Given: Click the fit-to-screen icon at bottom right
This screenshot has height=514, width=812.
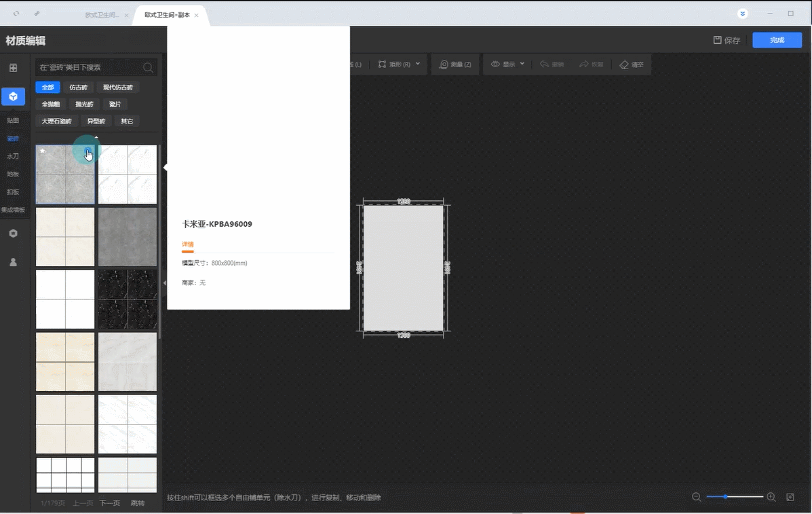Looking at the screenshot, I should click(x=790, y=497).
